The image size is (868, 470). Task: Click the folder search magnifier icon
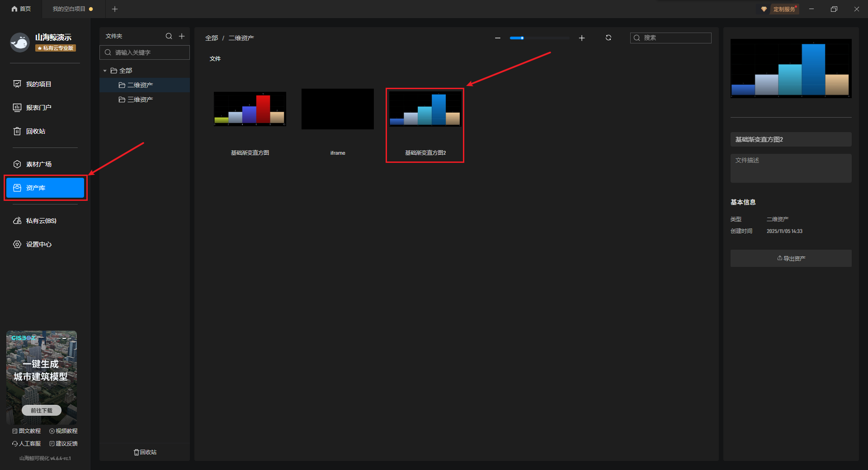click(x=169, y=36)
